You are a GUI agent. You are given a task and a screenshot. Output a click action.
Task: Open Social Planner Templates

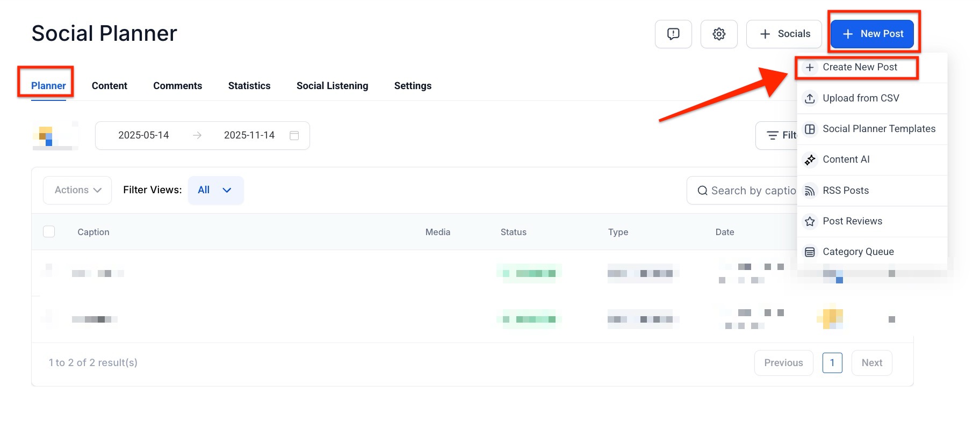pyautogui.click(x=878, y=129)
